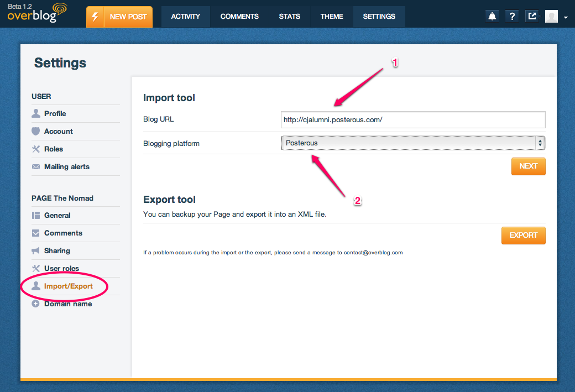
Task: Click the overblog logo
Action: pyautogui.click(x=37, y=13)
